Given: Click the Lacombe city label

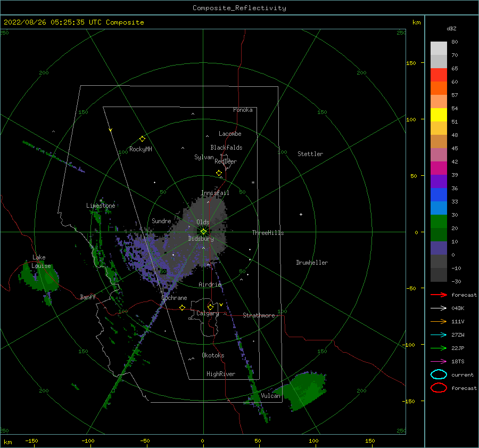Looking at the screenshot, I should click(x=230, y=134).
